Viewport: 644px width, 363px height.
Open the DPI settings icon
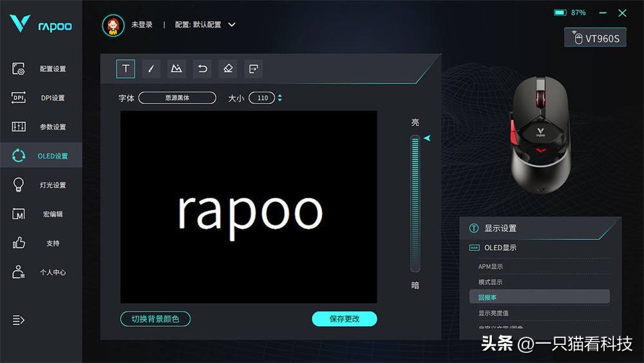[x=19, y=97]
